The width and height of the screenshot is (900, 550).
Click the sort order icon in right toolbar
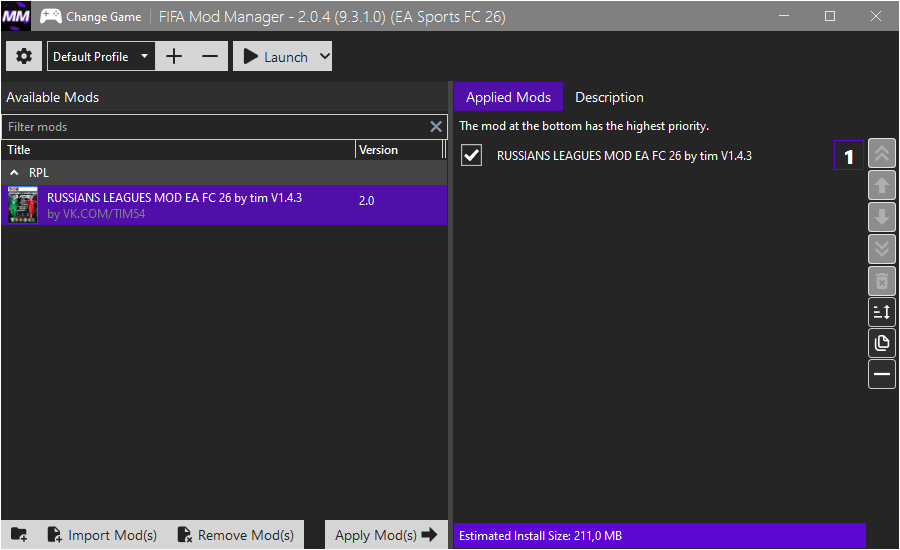tap(882, 312)
